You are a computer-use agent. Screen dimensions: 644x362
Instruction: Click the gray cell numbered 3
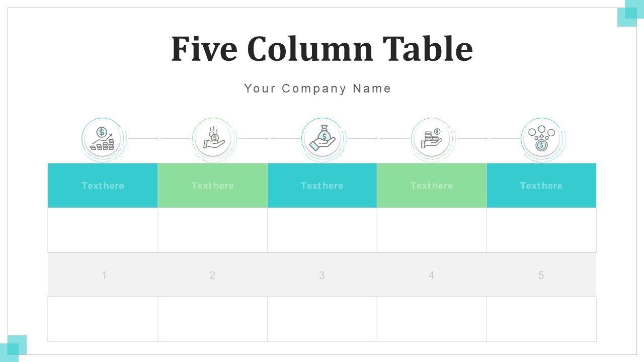tap(322, 275)
